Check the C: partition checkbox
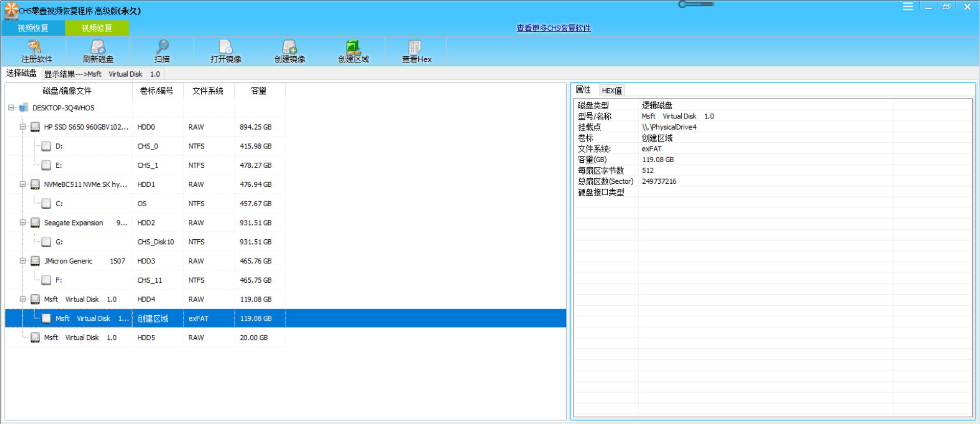This screenshot has height=424, width=980. pos(46,204)
